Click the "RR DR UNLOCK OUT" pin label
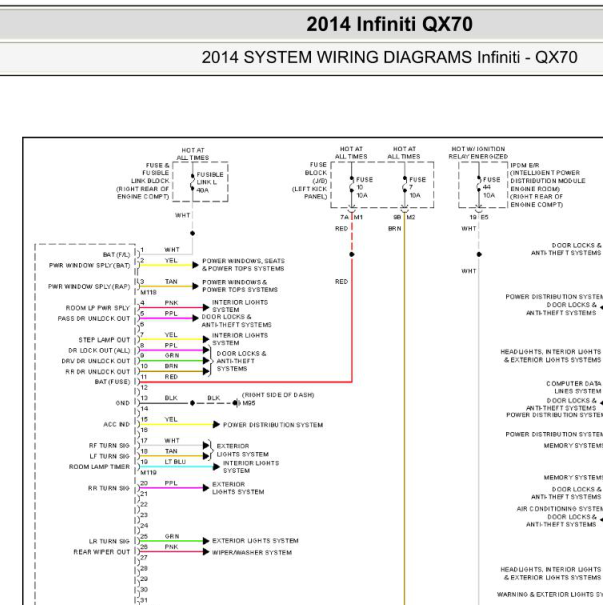This screenshot has width=603, height=605. tap(98, 372)
